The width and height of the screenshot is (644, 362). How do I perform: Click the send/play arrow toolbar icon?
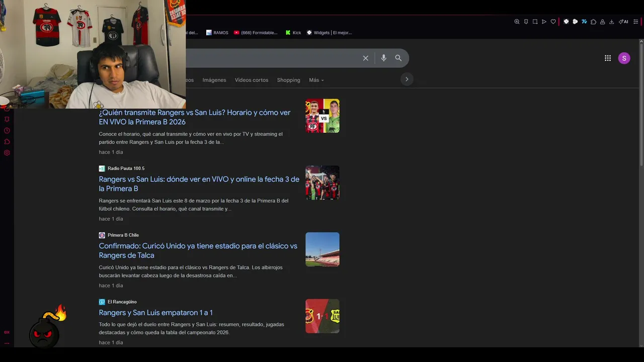(544, 22)
